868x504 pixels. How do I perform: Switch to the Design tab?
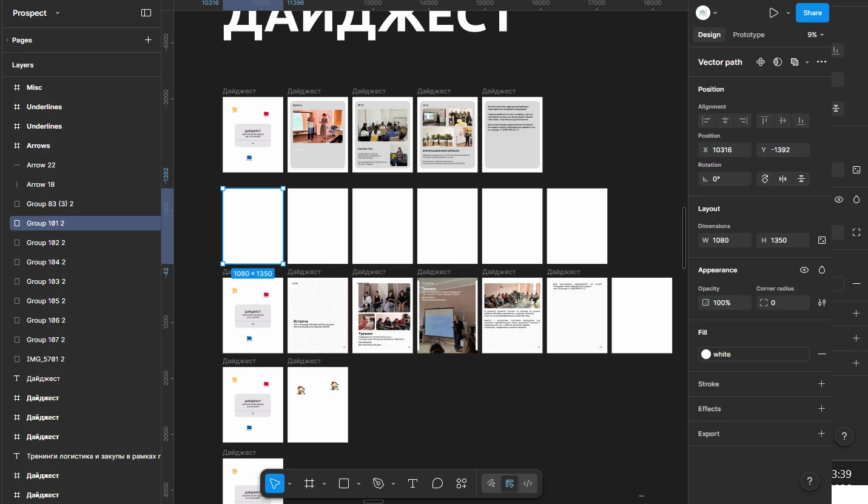pos(709,35)
